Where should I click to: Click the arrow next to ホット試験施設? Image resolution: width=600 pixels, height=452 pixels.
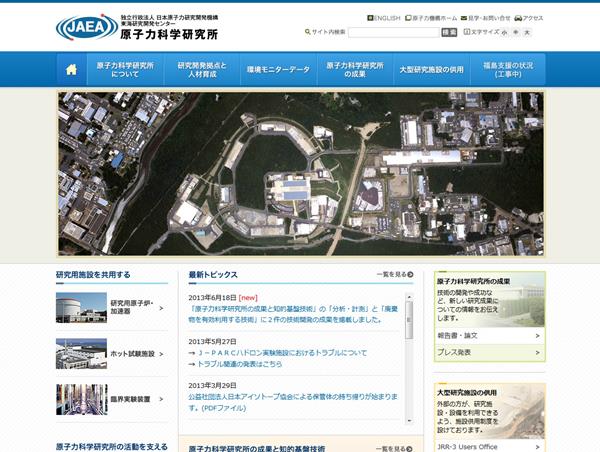pyautogui.click(x=161, y=354)
